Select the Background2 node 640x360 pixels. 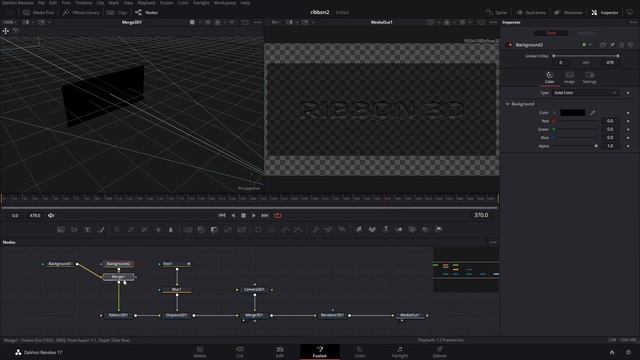pos(118,264)
